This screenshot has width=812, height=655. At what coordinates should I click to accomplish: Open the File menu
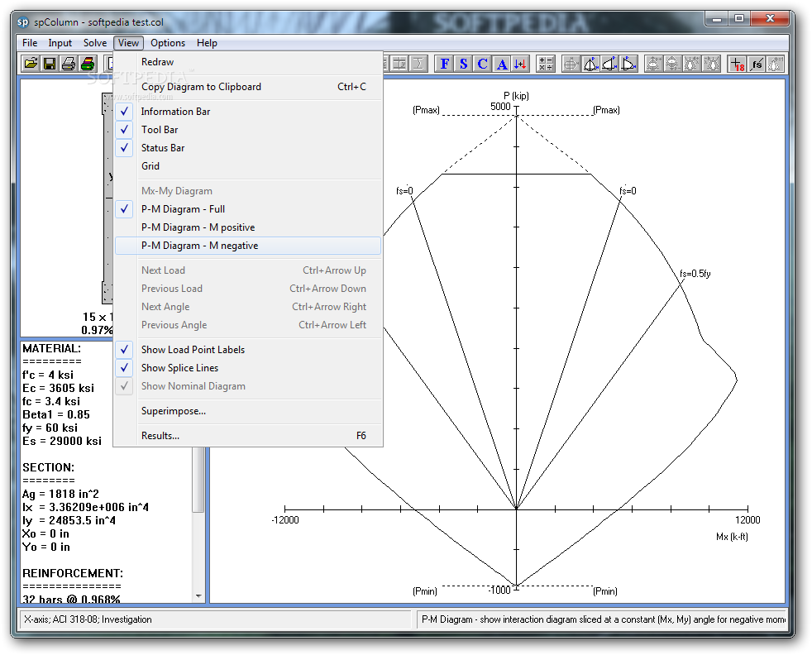(x=30, y=43)
